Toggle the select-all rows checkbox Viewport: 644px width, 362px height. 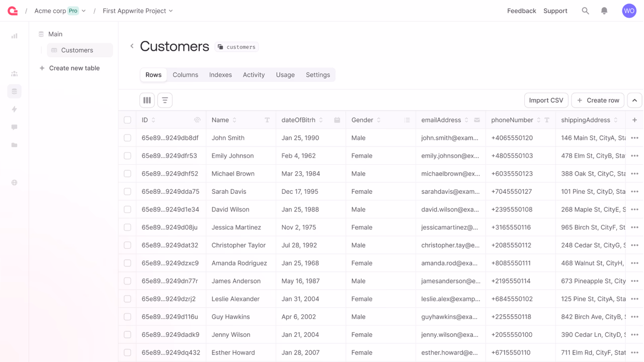point(127,120)
